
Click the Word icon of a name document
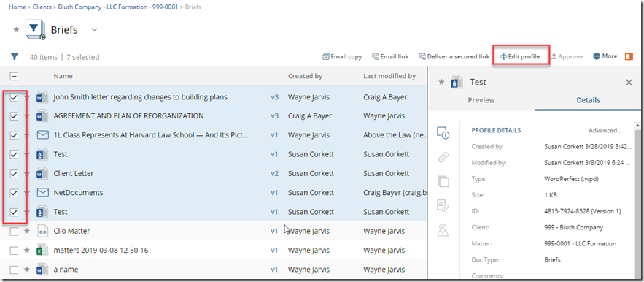[42, 270]
